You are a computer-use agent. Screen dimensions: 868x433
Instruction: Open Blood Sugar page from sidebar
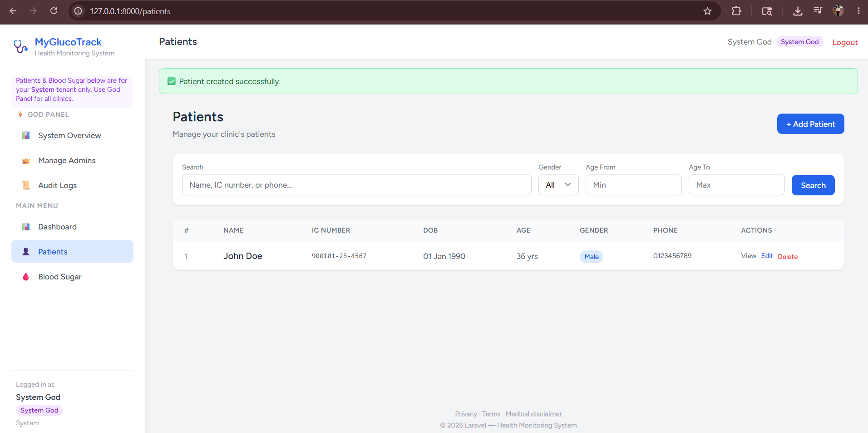(72, 277)
